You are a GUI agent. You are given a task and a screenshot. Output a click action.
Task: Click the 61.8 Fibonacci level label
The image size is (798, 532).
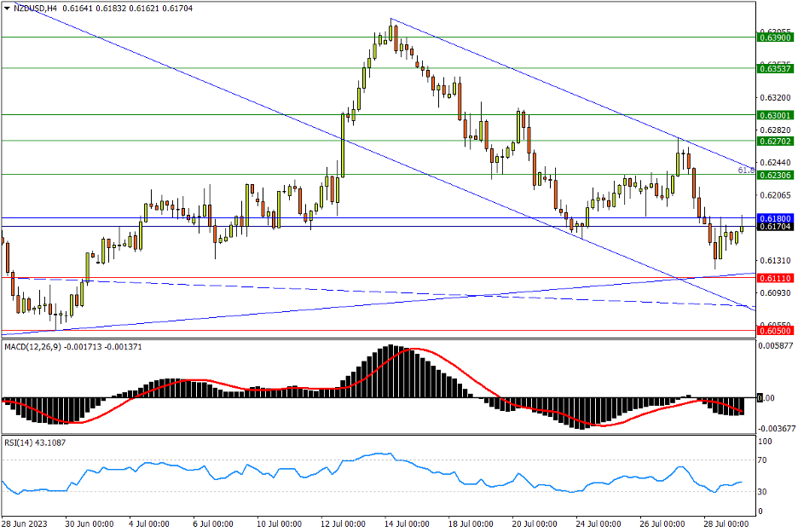[744, 171]
